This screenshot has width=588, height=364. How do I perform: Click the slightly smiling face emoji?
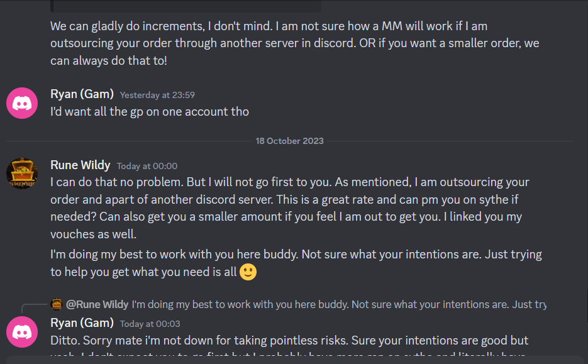[248, 272]
